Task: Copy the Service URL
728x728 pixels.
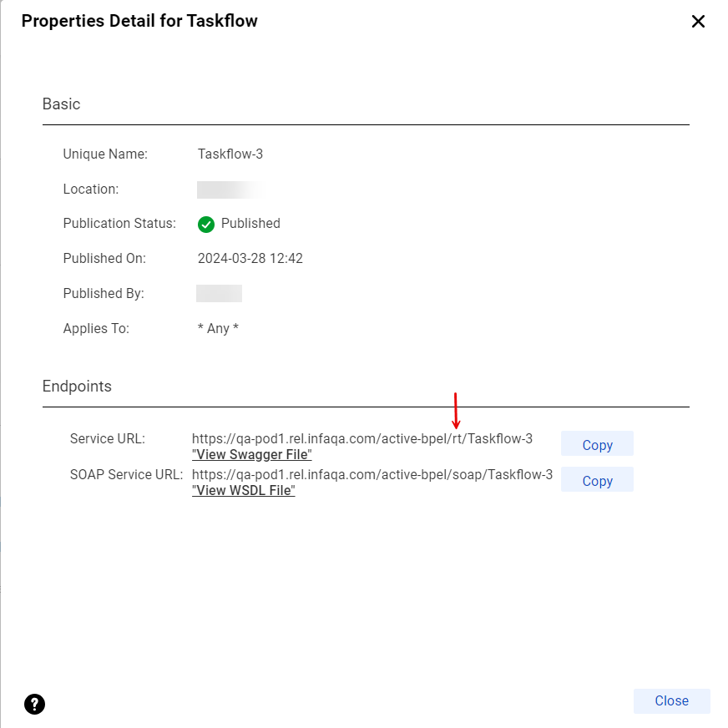Action: coord(597,444)
